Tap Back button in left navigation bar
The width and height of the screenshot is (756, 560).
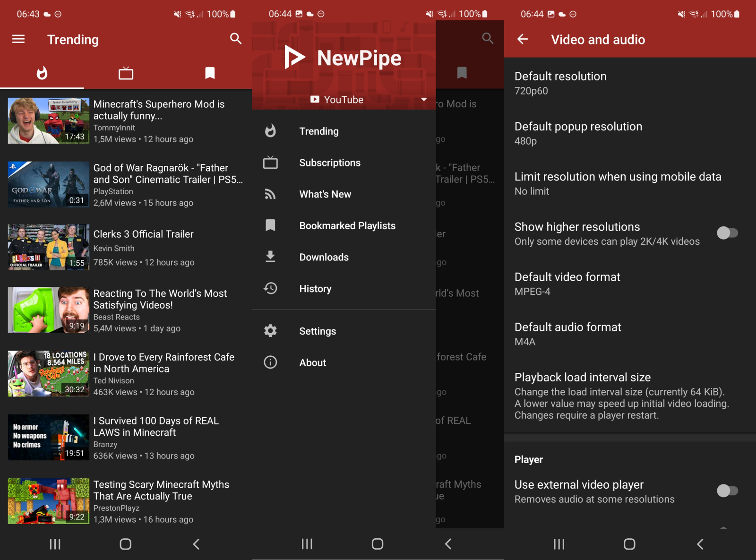point(196,544)
